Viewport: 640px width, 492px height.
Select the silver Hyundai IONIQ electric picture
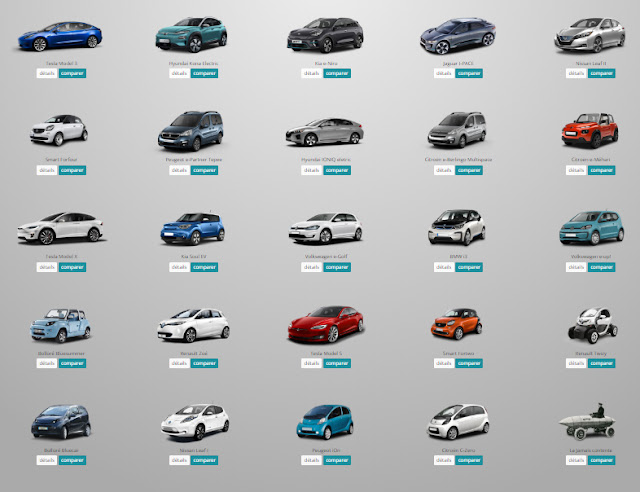[324, 132]
